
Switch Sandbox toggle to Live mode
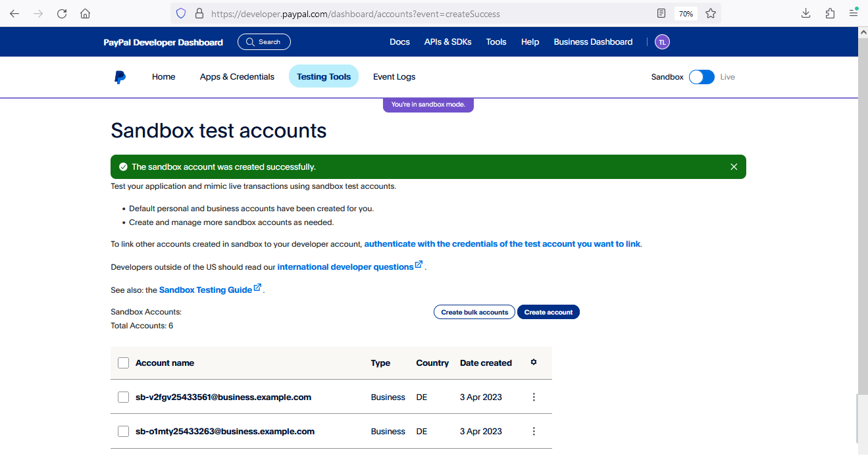702,77
